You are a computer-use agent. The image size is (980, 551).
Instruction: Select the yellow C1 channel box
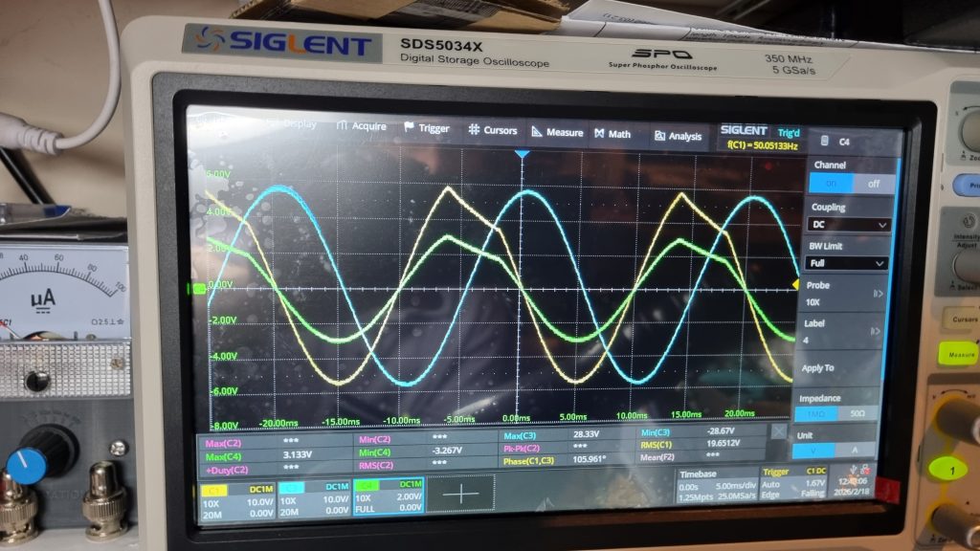click(x=236, y=499)
